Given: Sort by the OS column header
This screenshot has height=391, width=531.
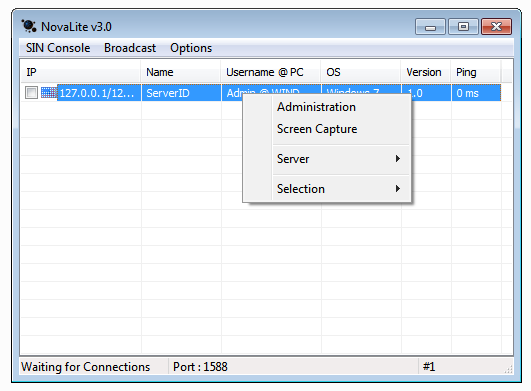Looking at the screenshot, I should (x=361, y=72).
